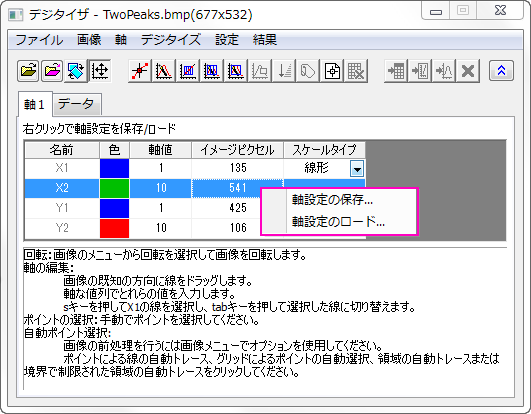
Task: Open the 設定 menu
Action: tap(227, 40)
